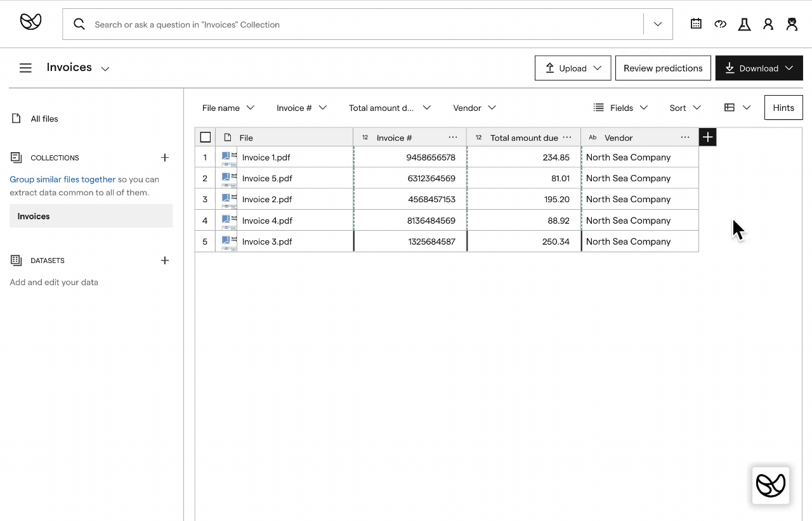This screenshot has width=812, height=521.
Task: Select amount cell 250.34
Action: tap(524, 241)
